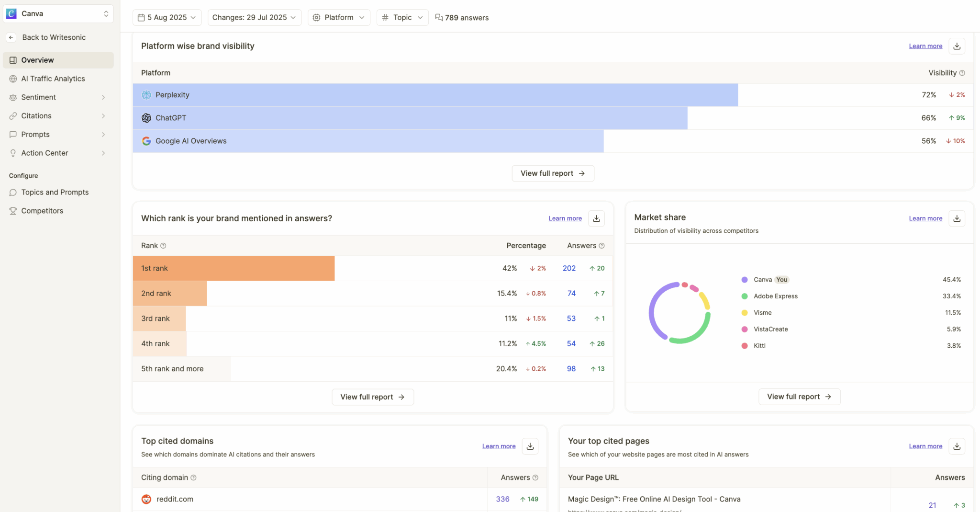Image resolution: width=980 pixels, height=512 pixels.
Task: Open the Canva workspace switcher
Action: (x=58, y=13)
